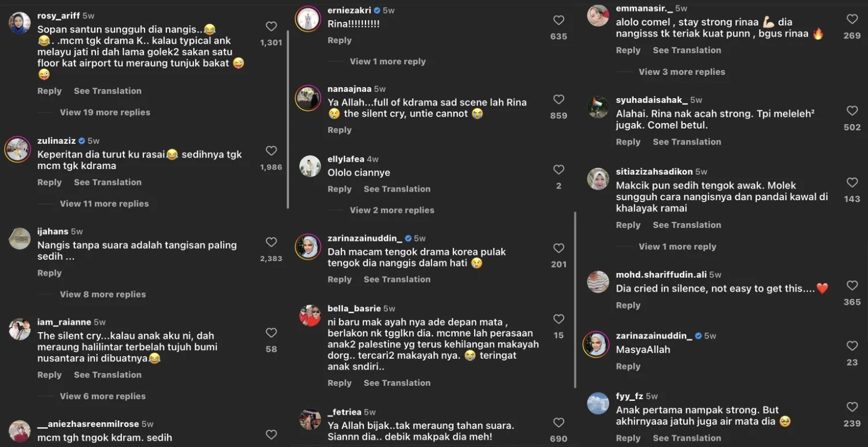
Task: Open "View 2 more replies" under ellylafea
Action: click(392, 210)
